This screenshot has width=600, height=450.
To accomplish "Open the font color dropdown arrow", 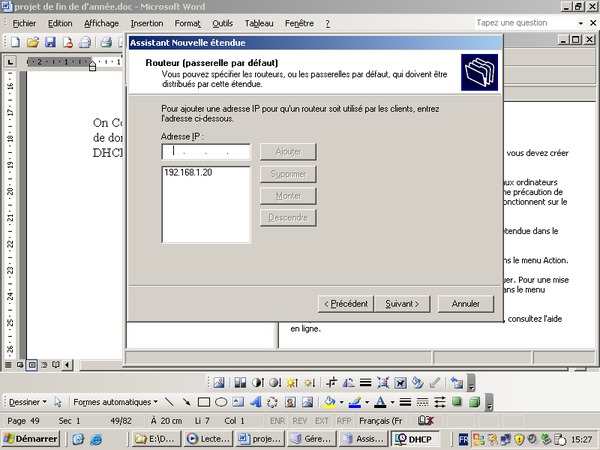I will pyautogui.click(x=390, y=402).
